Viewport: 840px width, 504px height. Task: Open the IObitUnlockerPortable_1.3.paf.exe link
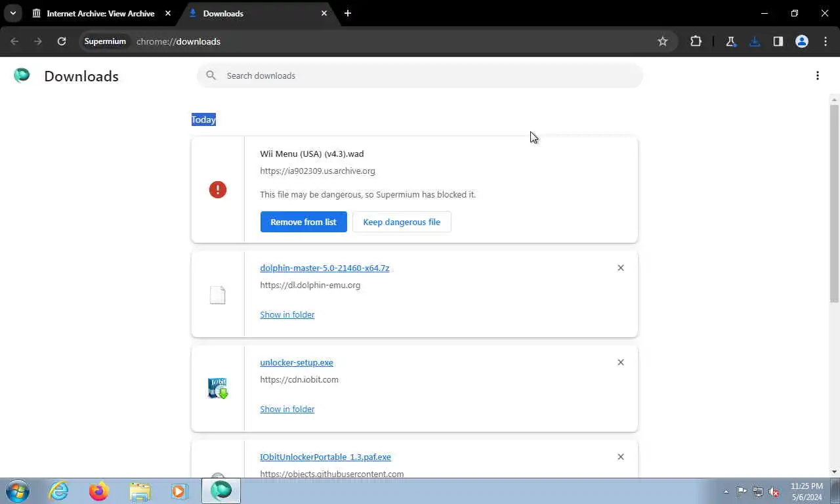coord(325,457)
